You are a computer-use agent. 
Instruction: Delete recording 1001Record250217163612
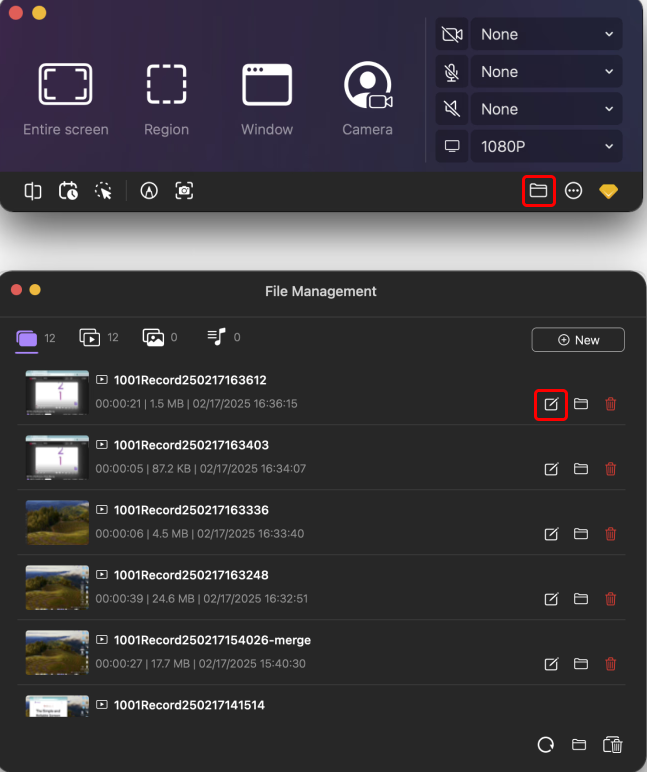pyautogui.click(x=611, y=404)
